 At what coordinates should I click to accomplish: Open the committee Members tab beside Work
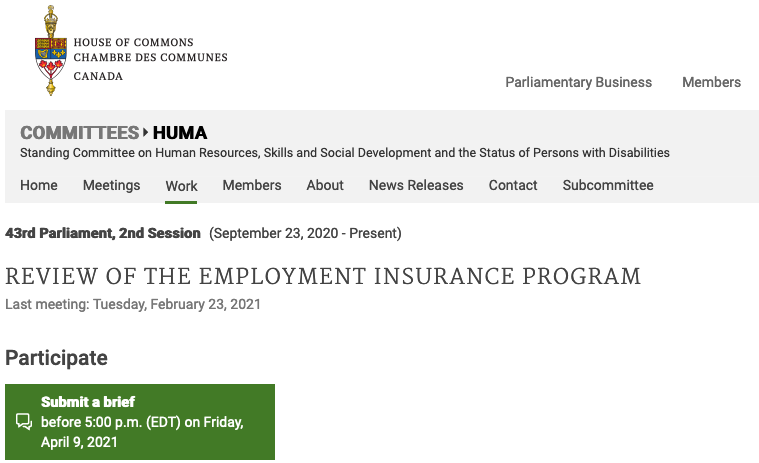[252, 185]
